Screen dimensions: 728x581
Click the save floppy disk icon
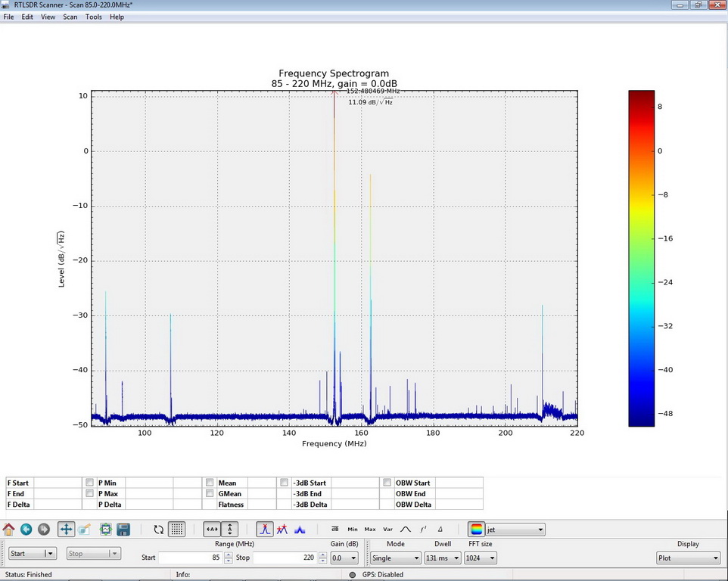click(x=123, y=530)
